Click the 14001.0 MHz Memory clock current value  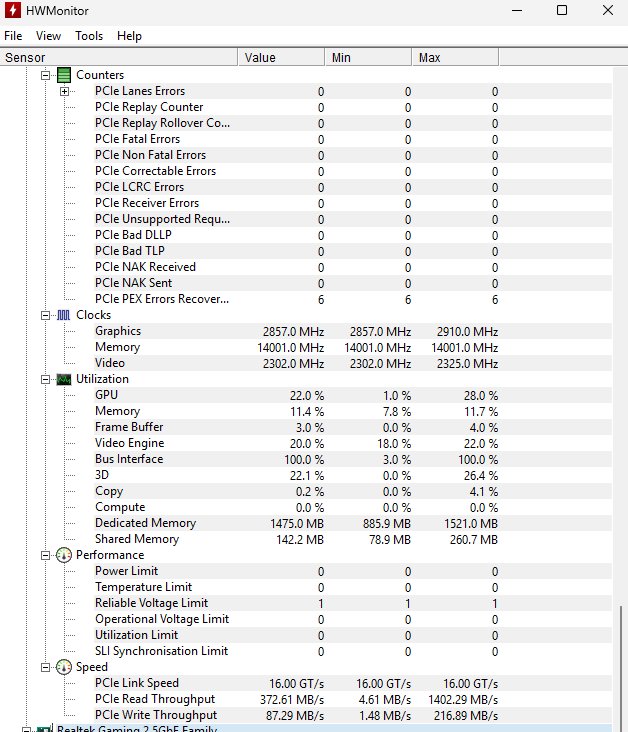pos(290,348)
